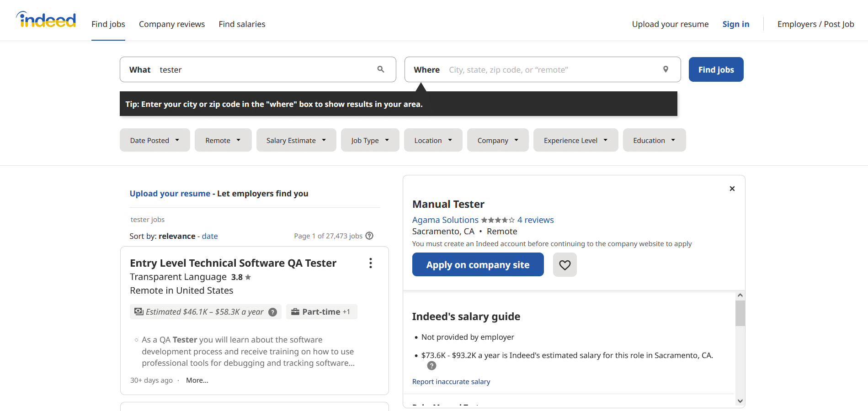Open the 4 reviews link
The height and width of the screenshot is (411, 868).
(536, 220)
